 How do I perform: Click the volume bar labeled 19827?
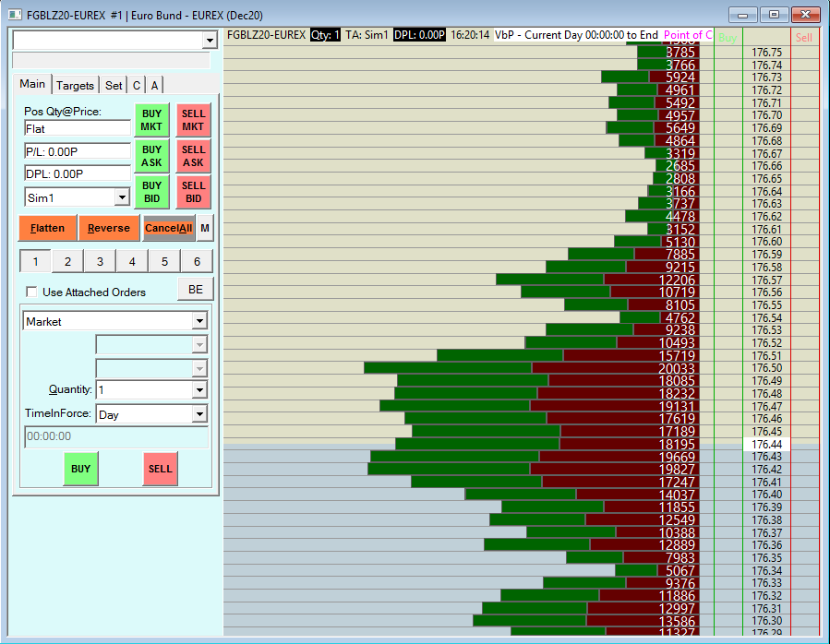coord(534,469)
